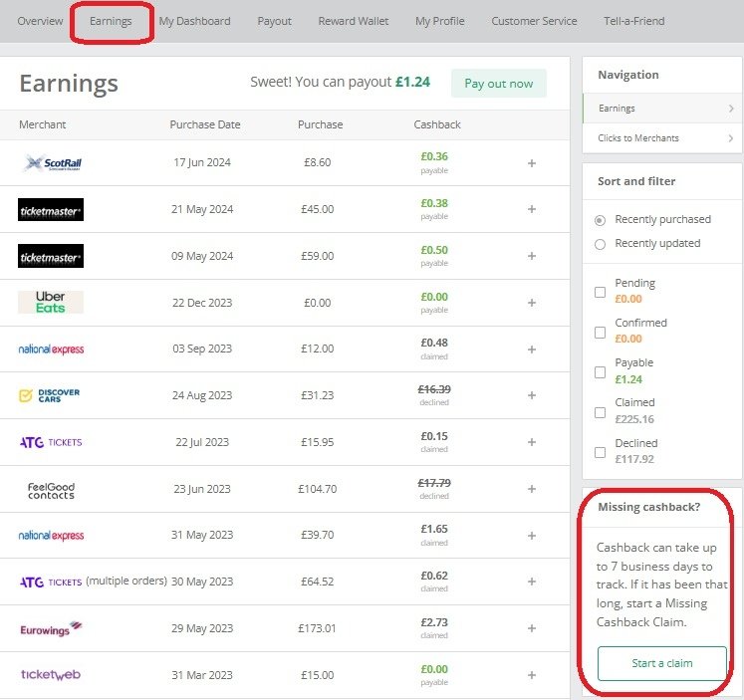Click the struck-through £16.39 declined cashback
Viewport: 744px width, 700px height.
434,389
